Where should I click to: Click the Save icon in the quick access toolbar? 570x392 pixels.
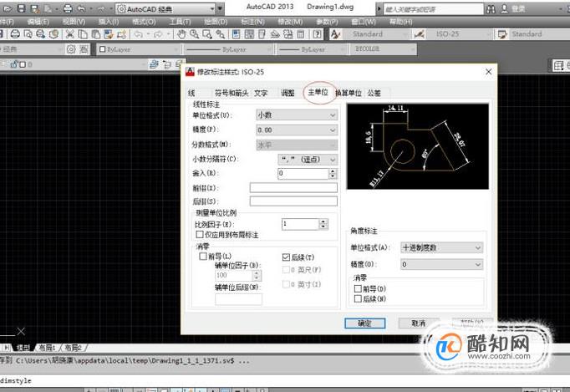point(22,8)
